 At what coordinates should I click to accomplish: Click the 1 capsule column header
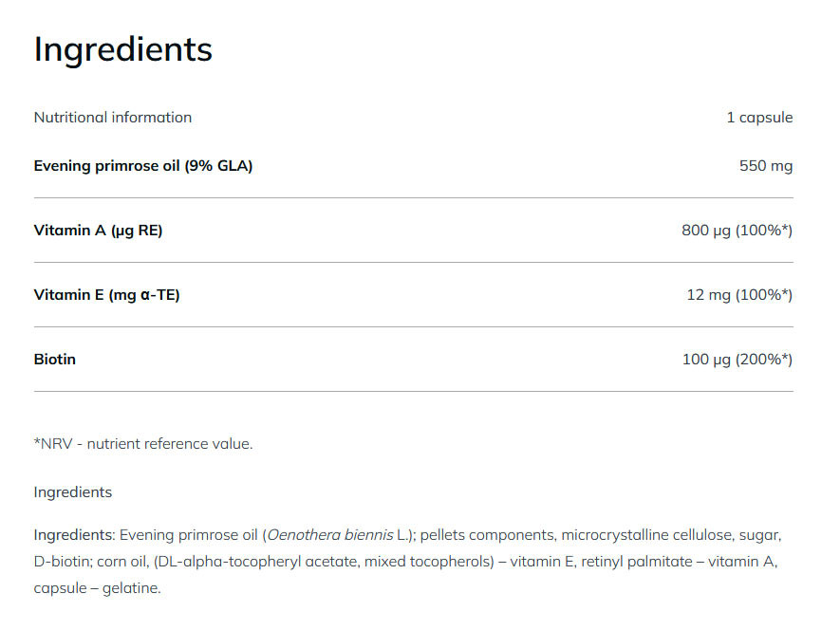(x=758, y=118)
